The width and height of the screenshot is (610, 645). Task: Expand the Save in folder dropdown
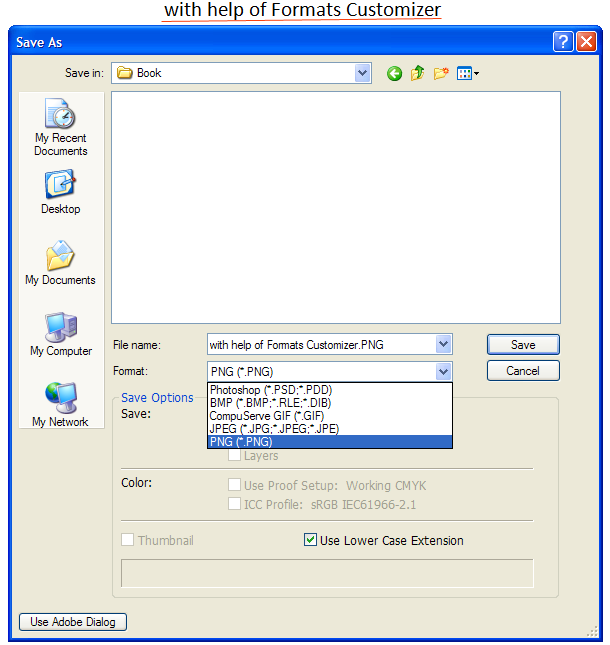[x=361, y=73]
